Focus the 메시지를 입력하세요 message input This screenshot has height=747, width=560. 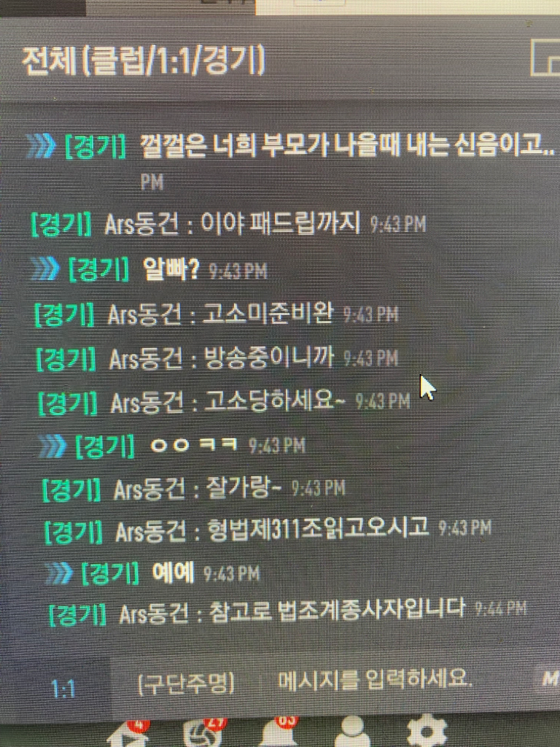(374, 679)
